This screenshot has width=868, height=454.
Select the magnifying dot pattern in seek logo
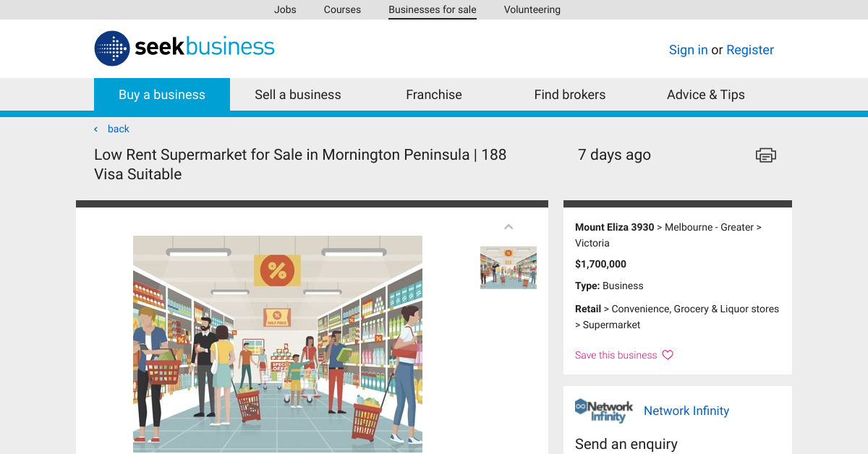pos(111,48)
